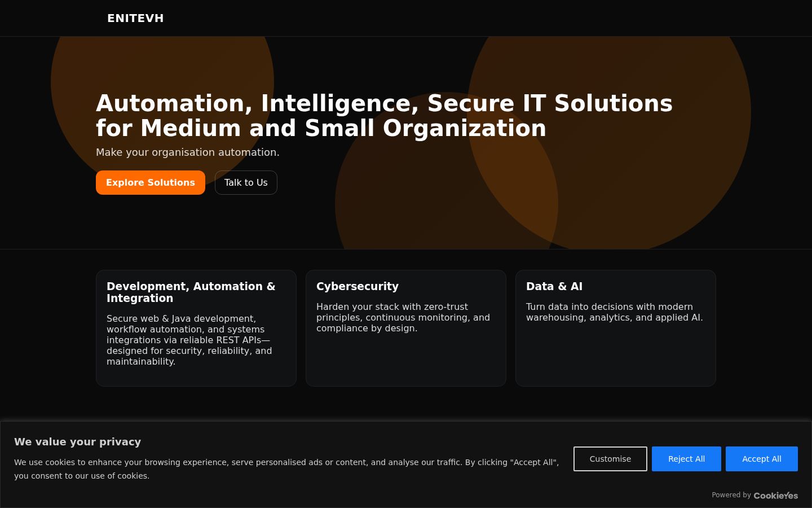
Task: Click the Cybersecurity description about zero-trust principles
Action: 403,317
